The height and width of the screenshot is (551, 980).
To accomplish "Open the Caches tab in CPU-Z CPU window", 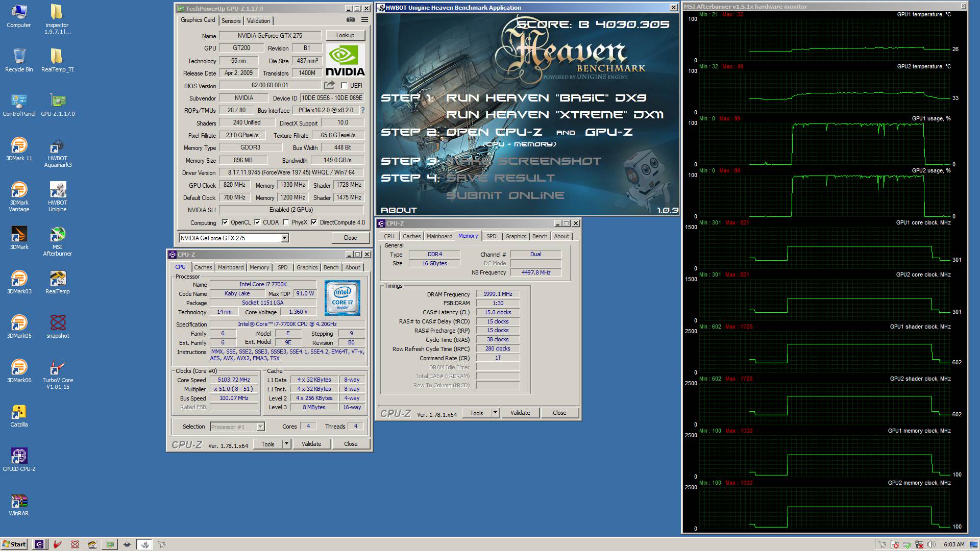I will [203, 267].
